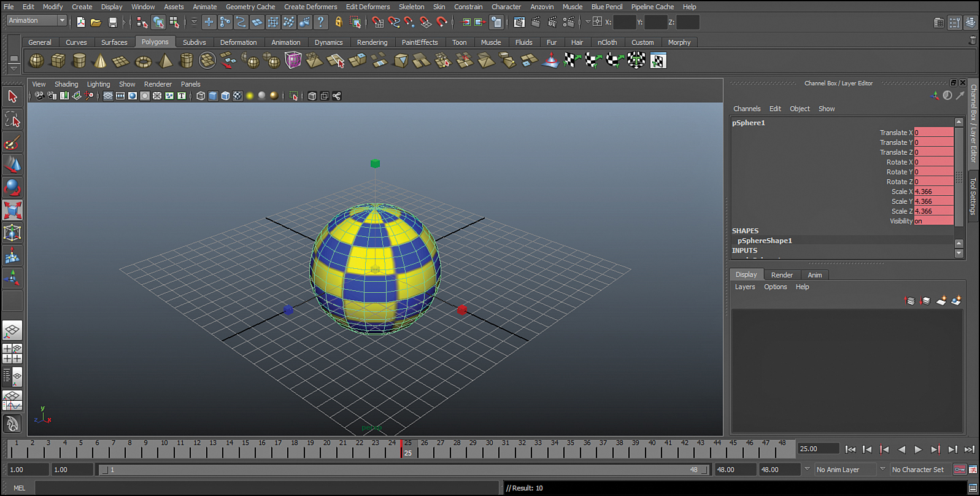The width and height of the screenshot is (980, 496).
Task: Choose the Move tool in toolbox
Action: pos(12,165)
